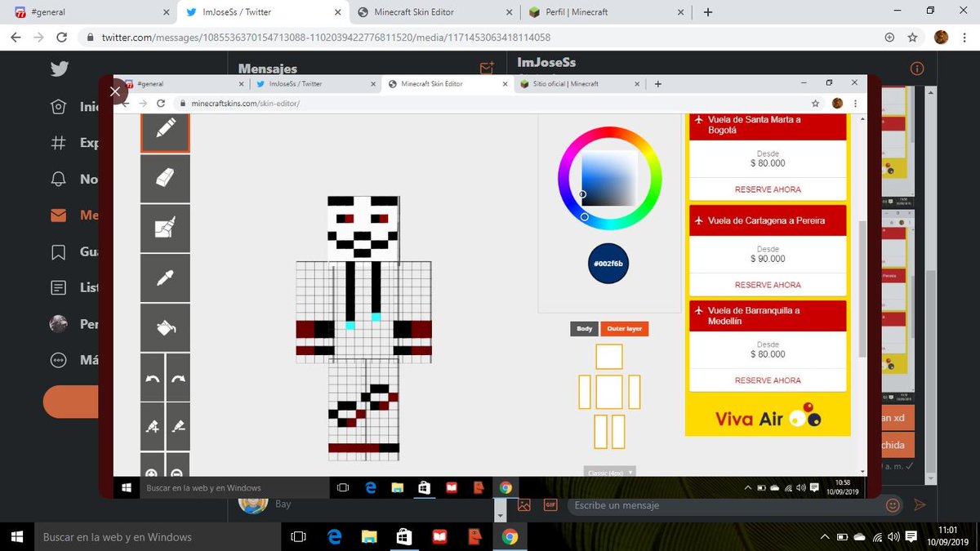The height and width of the screenshot is (551, 980).
Task: Open Explorar hashtag icon in Twitter sidebar
Action: [58, 143]
